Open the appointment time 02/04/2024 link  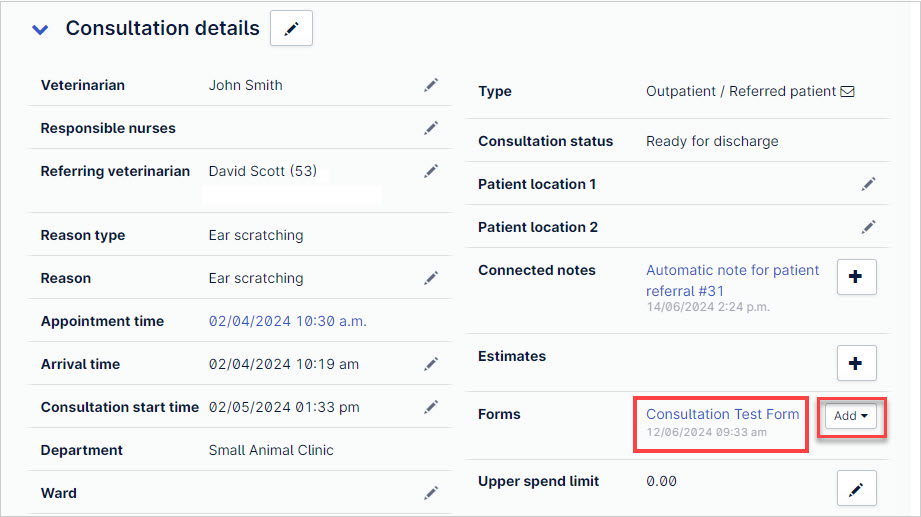tap(287, 321)
